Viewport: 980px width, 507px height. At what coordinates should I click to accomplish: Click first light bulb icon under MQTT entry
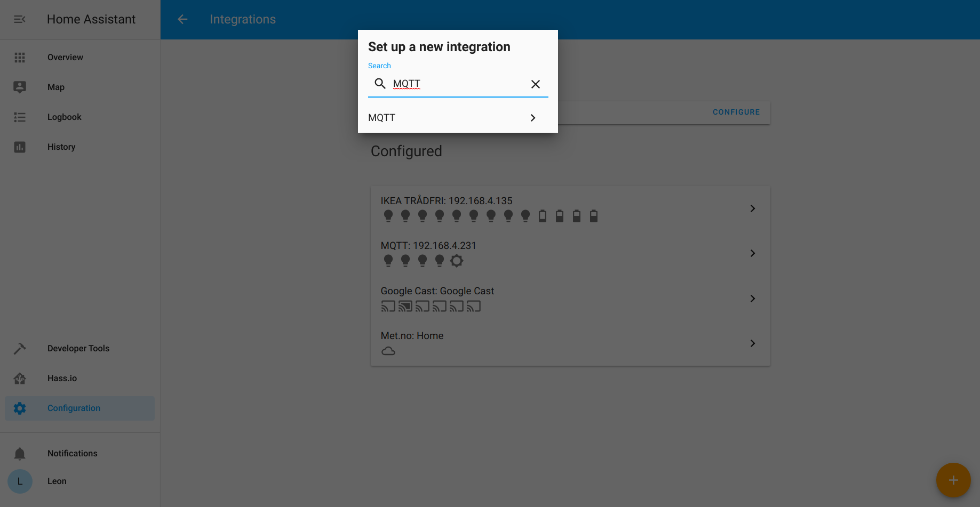point(388,261)
